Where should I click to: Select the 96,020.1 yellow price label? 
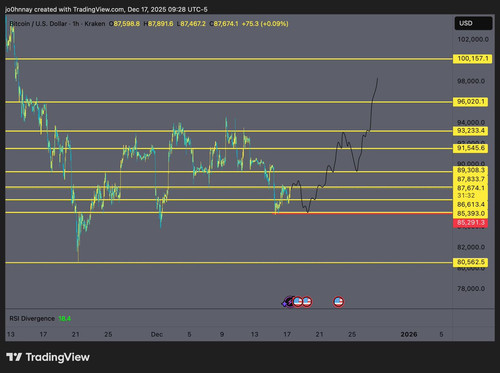pos(471,102)
